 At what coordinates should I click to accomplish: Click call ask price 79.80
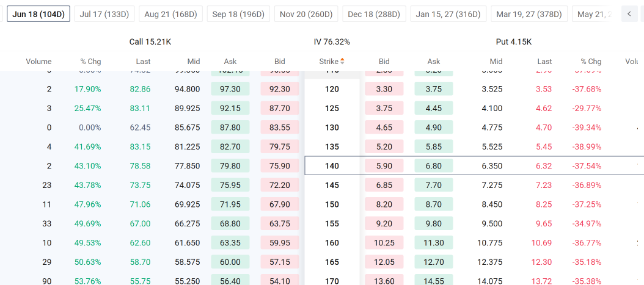point(230,165)
